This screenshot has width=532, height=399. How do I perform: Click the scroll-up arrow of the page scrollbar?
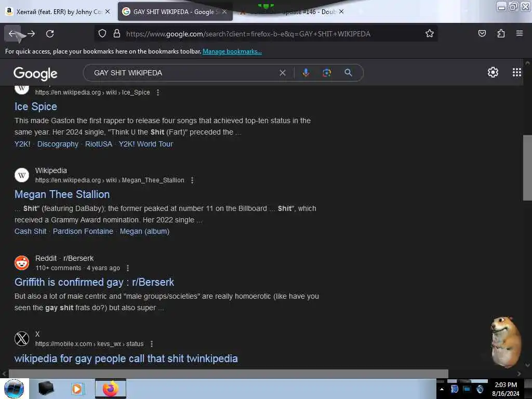coord(527,63)
